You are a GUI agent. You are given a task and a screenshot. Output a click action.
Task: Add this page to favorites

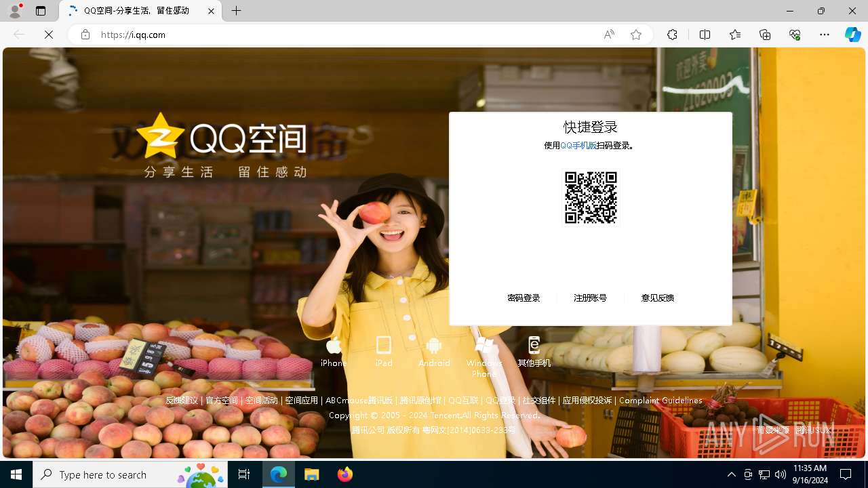coord(636,35)
